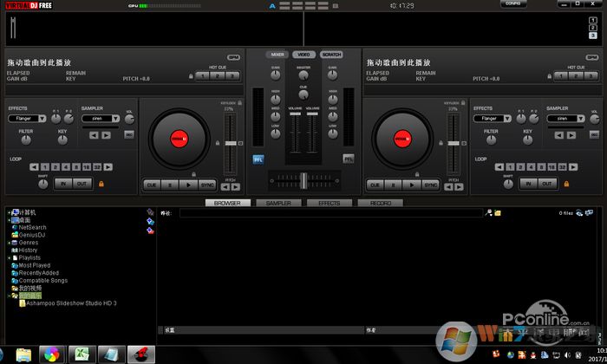Hit SYNC on the right deck
This screenshot has height=364, width=607.
pos(431,185)
